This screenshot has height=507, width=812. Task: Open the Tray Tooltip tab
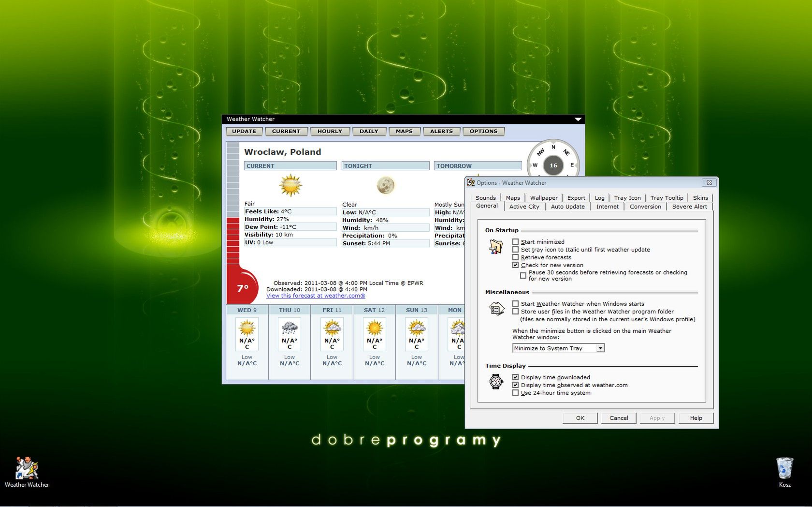[667, 198]
